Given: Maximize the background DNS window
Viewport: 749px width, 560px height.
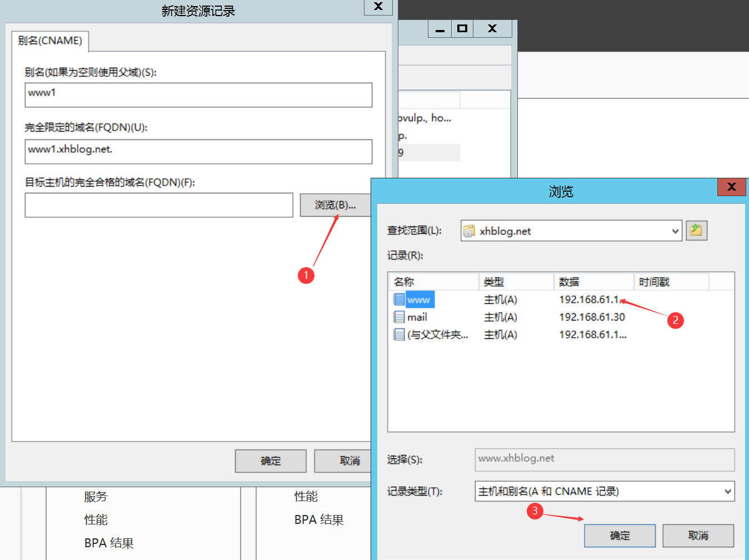Looking at the screenshot, I should tap(462, 29).
